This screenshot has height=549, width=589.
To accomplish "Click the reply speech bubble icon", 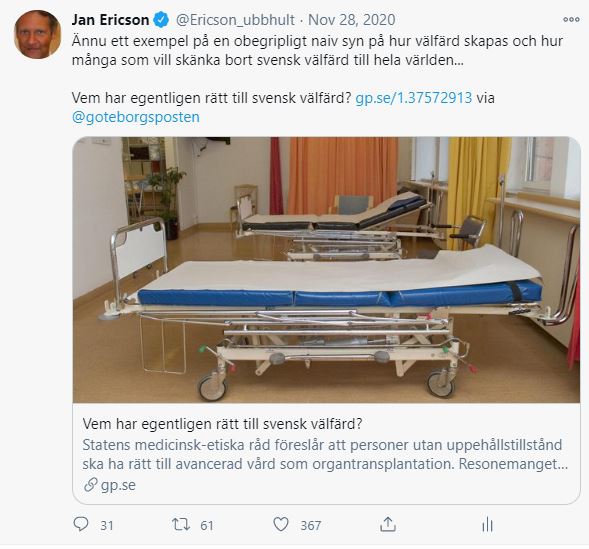I will (x=81, y=524).
